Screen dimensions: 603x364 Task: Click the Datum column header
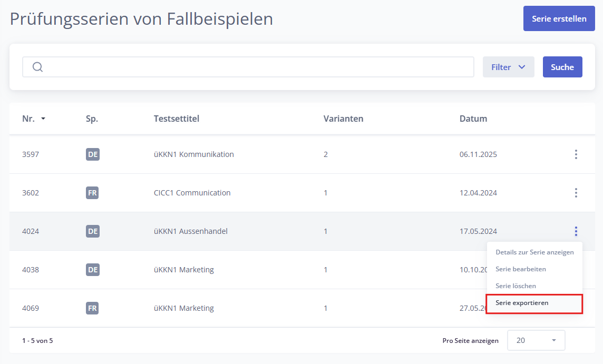click(x=473, y=119)
